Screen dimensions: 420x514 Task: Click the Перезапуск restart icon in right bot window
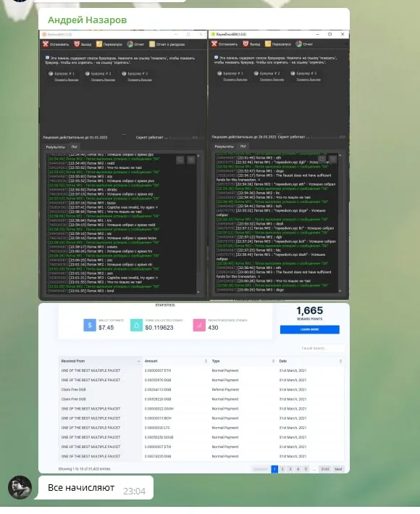[268, 43]
